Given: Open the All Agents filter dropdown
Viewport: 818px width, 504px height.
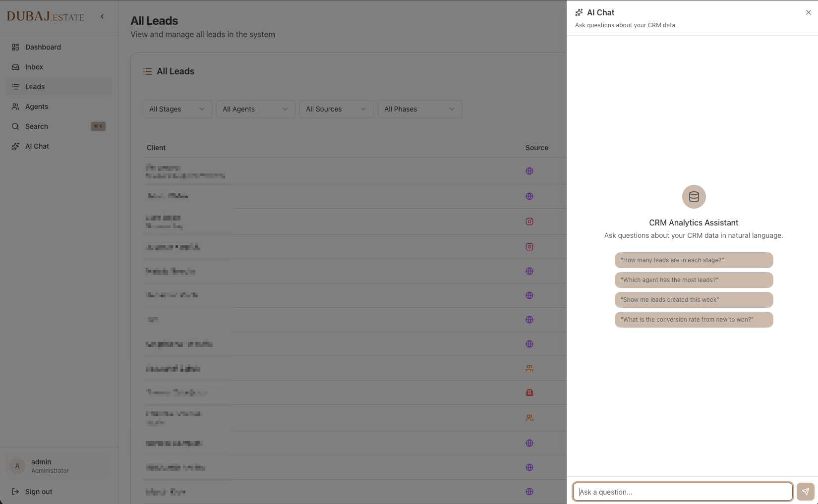Looking at the screenshot, I should point(256,109).
